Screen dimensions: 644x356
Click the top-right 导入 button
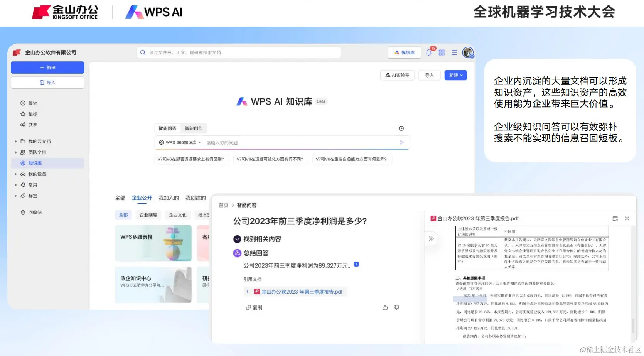(x=429, y=75)
